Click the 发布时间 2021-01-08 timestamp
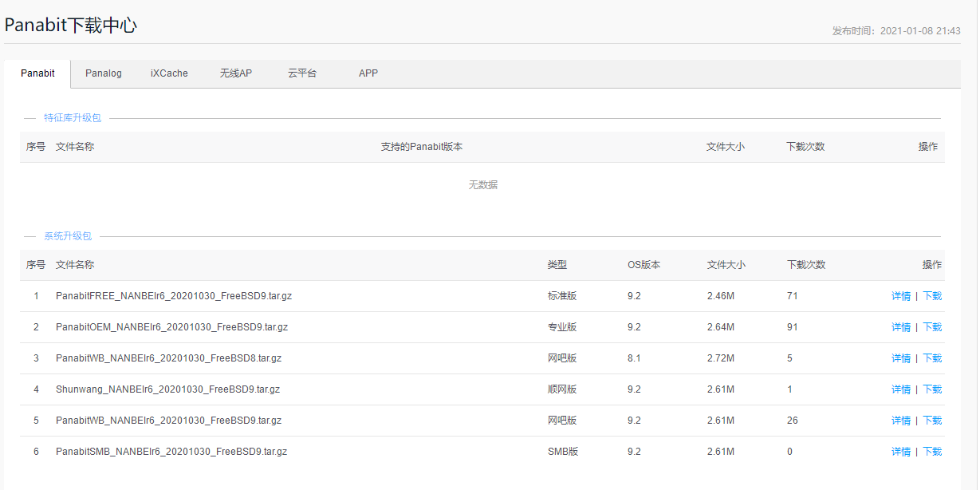Screen dimensions: 980x490 (x=896, y=31)
